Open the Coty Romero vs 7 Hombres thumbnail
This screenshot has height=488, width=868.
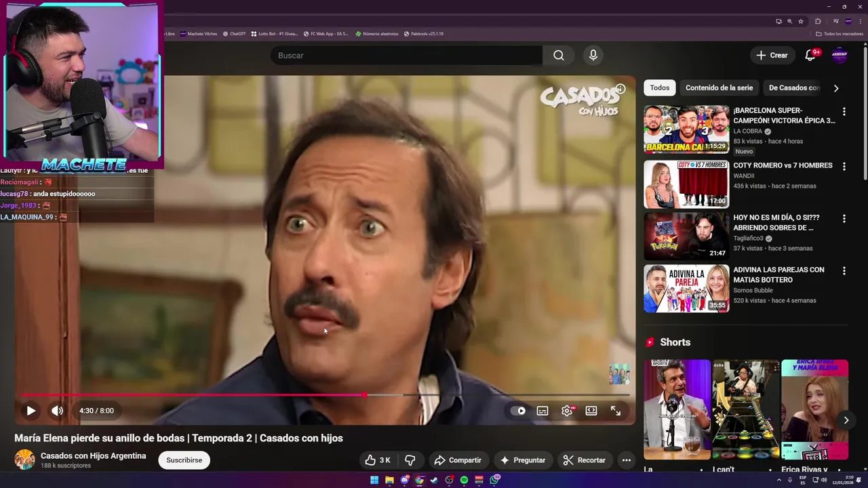pyautogui.click(x=686, y=184)
